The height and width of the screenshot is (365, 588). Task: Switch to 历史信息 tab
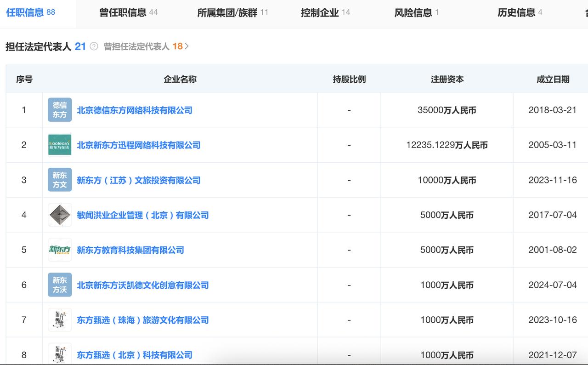520,12
